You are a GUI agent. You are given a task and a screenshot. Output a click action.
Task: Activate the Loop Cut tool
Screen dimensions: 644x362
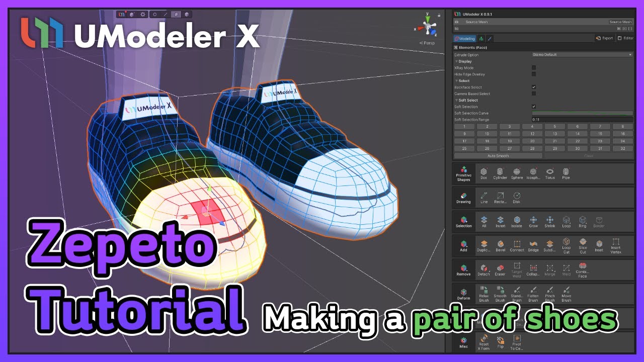[566, 245]
